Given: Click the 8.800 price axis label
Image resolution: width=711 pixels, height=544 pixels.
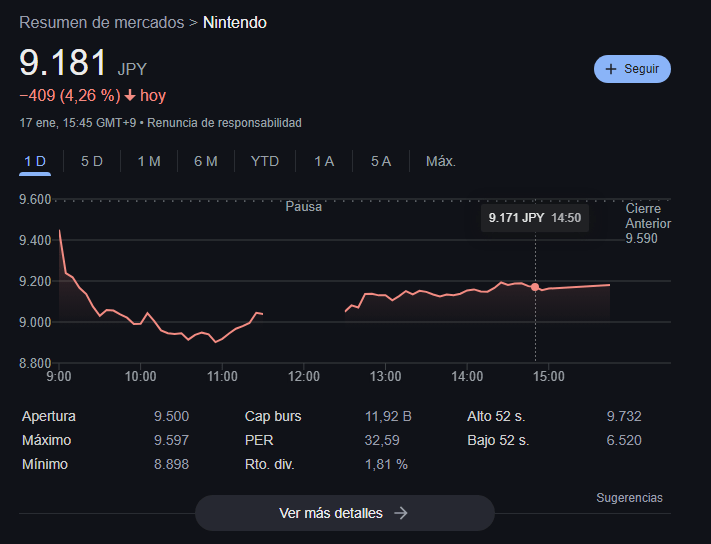Looking at the screenshot, I should 35,363.
